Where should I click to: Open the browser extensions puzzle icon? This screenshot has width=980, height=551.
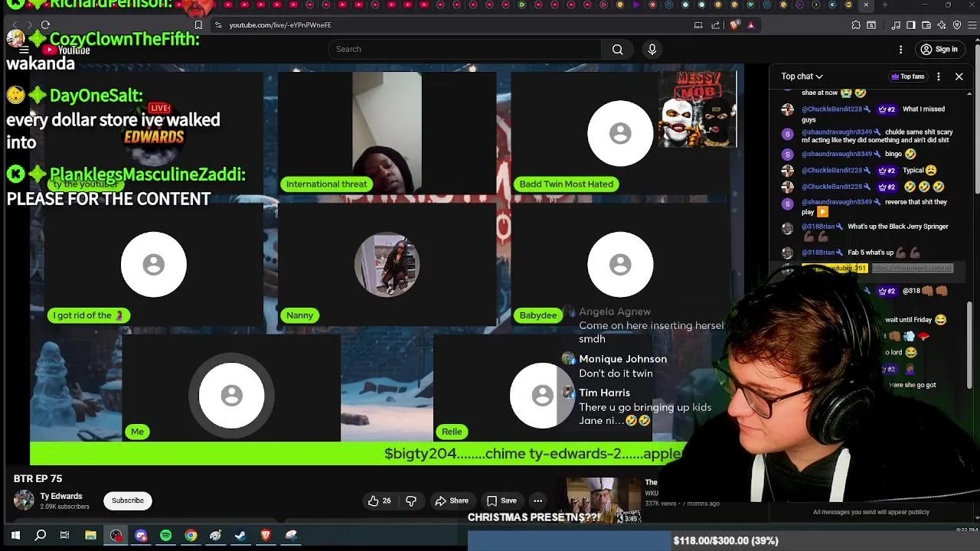pyautogui.click(x=856, y=24)
